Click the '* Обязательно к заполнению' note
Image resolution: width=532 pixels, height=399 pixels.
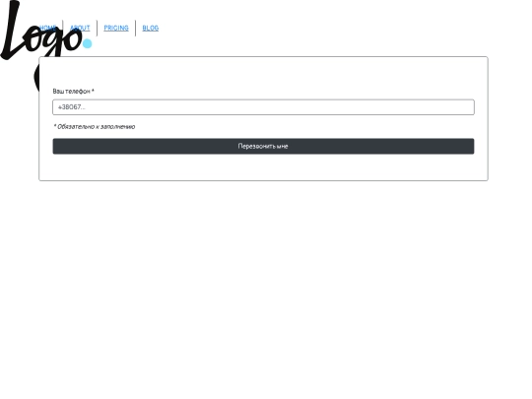[x=95, y=126]
